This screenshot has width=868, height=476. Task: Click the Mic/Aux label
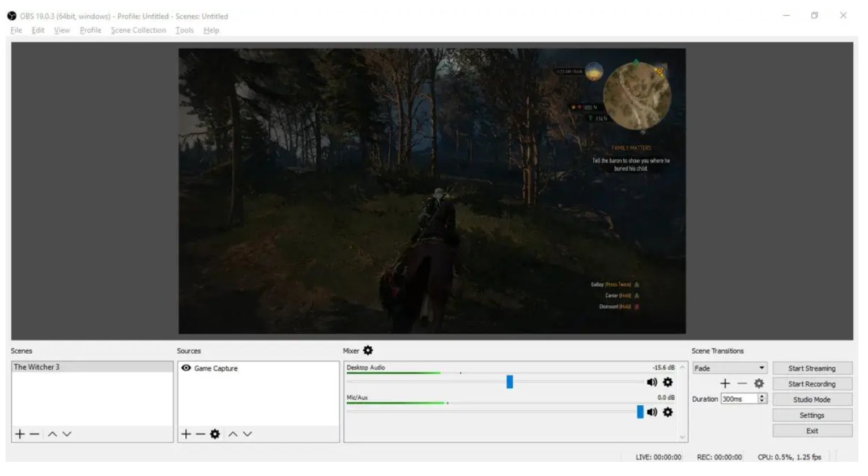pyautogui.click(x=358, y=398)
